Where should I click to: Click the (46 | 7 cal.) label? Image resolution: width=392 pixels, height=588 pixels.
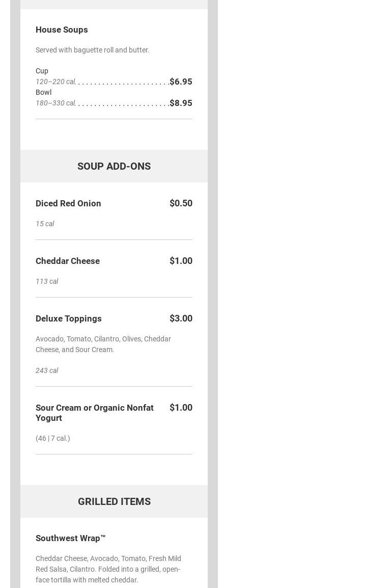(x=53, y=438)
